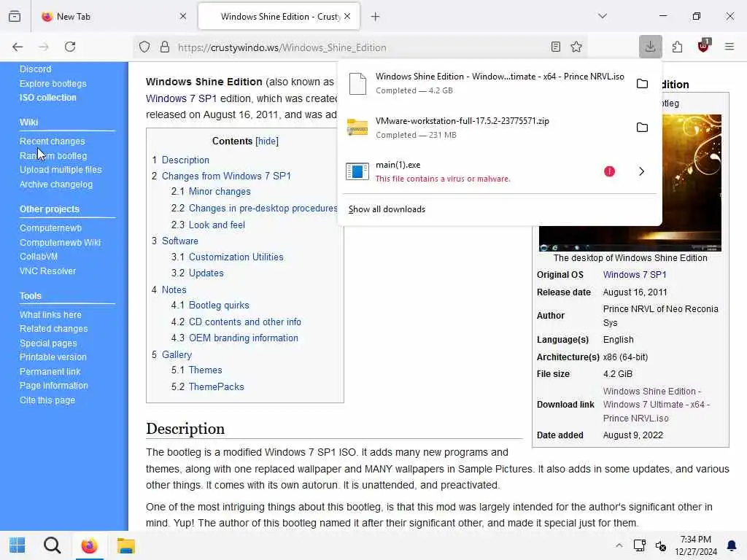Go to the ThemePacks subsection
Viewport: 747px width, 560px height.
coord(216,386)
